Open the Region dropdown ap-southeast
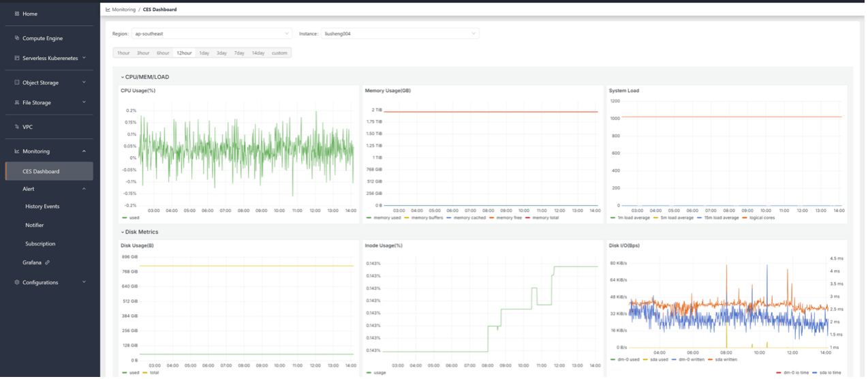The height and width of the screenshot is (379, 868). pyautogui.click(x=212, y=33)
